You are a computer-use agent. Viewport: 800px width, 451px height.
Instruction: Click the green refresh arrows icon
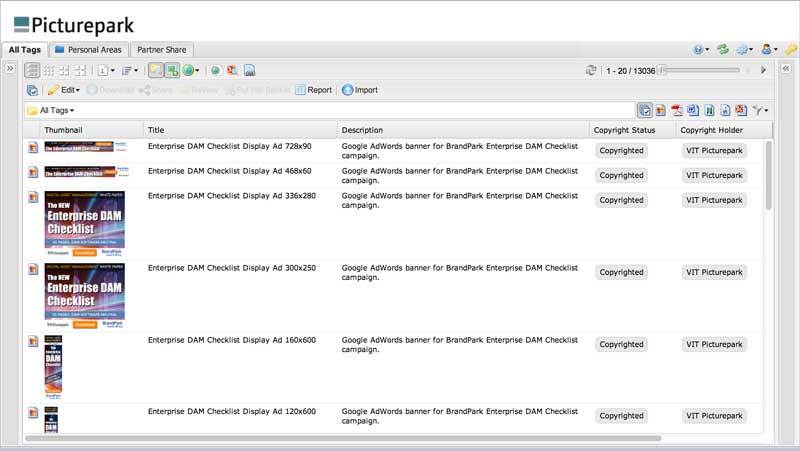click(722, 49)
